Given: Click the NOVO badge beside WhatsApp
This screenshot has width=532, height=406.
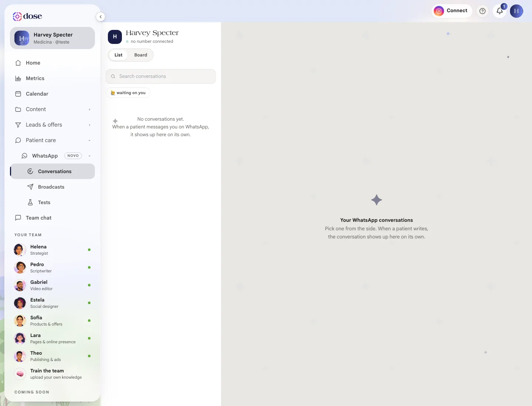Looking at the screenshot, I should click(x=73, y=156).
